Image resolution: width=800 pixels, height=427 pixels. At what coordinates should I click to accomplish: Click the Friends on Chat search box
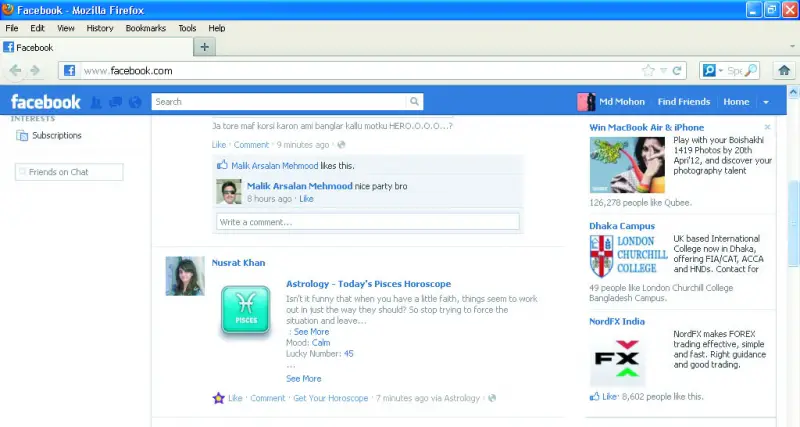click(x=69, y=172)
